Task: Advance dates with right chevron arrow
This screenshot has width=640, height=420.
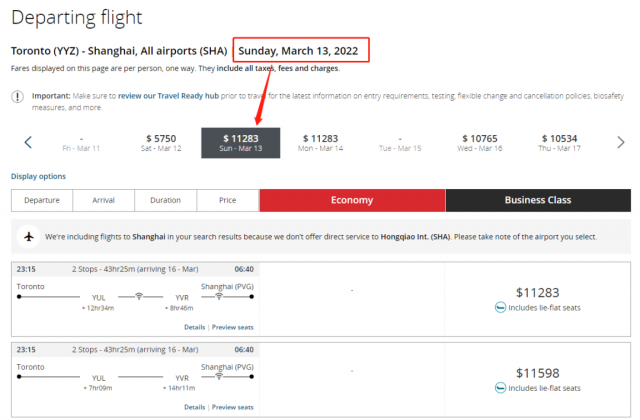Action: (x=621, y=142)
